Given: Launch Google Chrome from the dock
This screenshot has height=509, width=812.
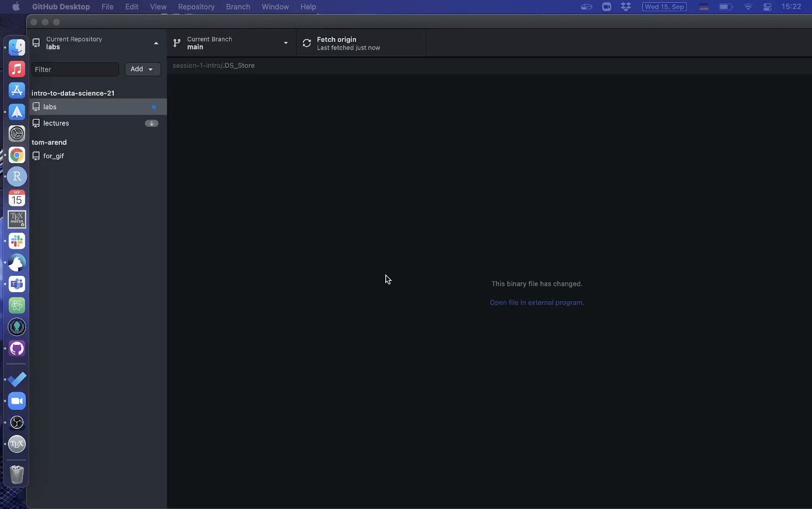Looking at the screenshot, I should 17,155.
